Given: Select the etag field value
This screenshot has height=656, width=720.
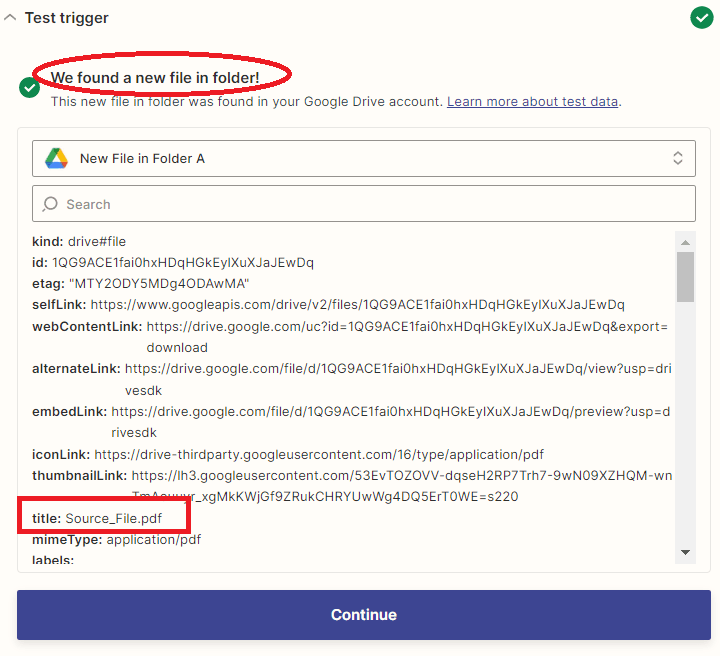Looking at the screenshot, I should 159,283.
